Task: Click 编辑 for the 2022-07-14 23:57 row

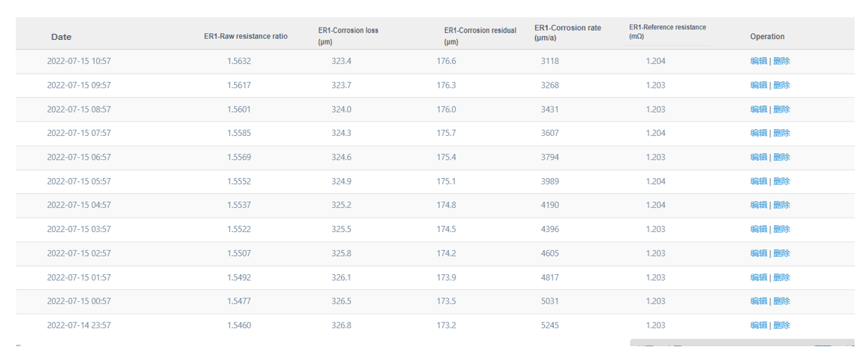Action: [758, 325]
